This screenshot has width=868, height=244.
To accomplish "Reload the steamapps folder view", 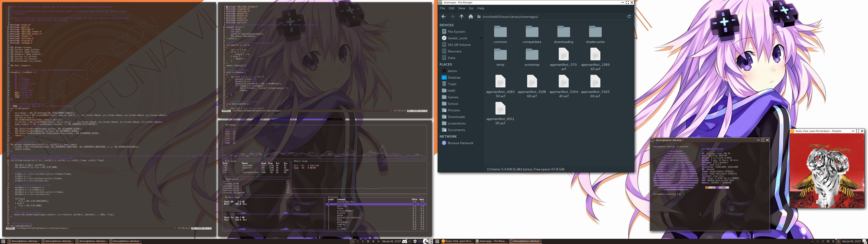I will click(x=629, y=16).
